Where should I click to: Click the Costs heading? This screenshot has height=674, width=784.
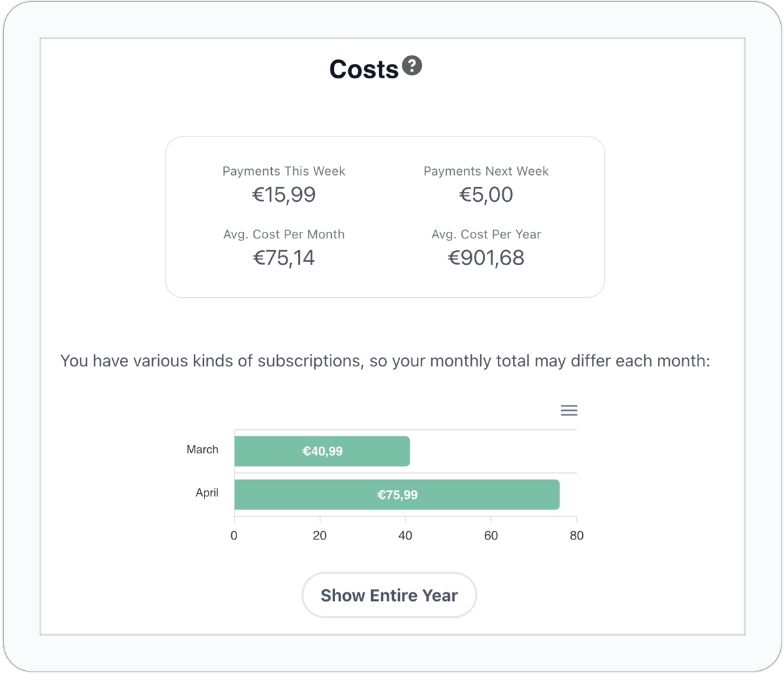(x=364, y=69)
